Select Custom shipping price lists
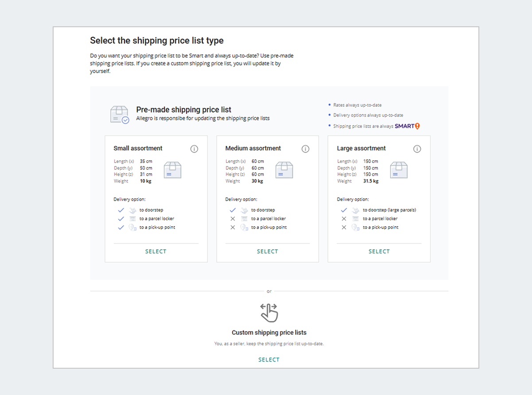 point(269,360)
